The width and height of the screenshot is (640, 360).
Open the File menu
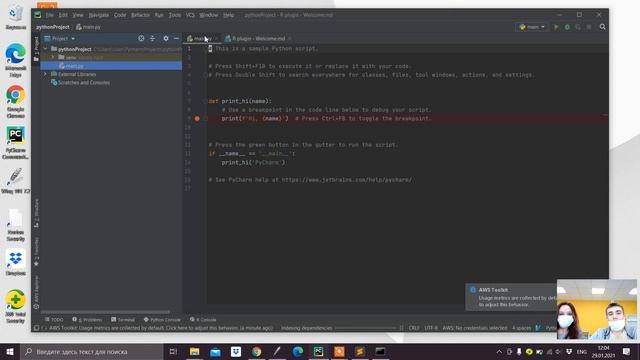[49, 15]
